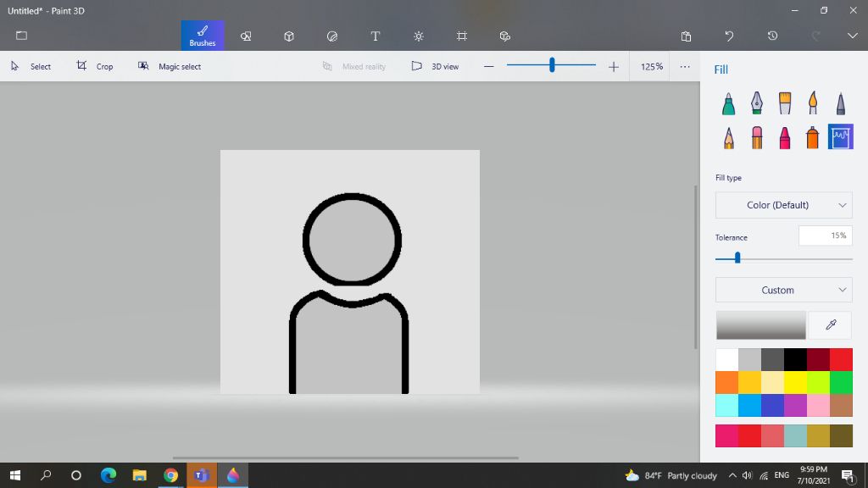Choose the Watercolour brush
The image size is (868, 488).
(813, 102)
